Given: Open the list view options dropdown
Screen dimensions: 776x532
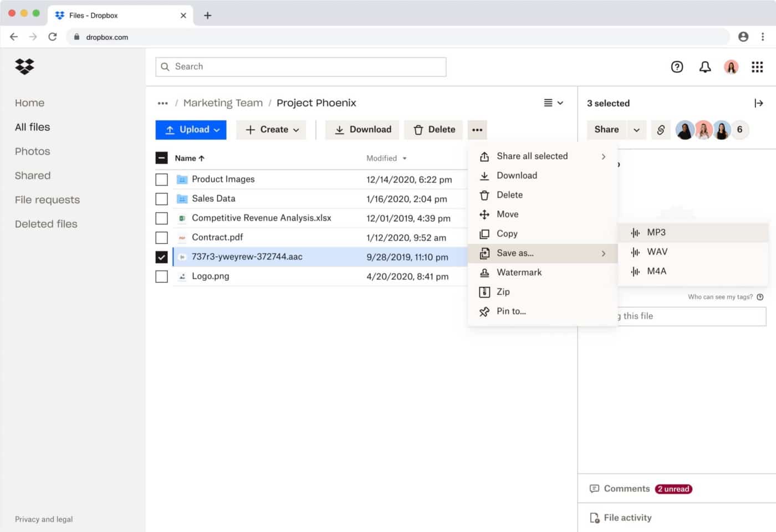Looking at the screenshot, I should (x=553, y=103).
